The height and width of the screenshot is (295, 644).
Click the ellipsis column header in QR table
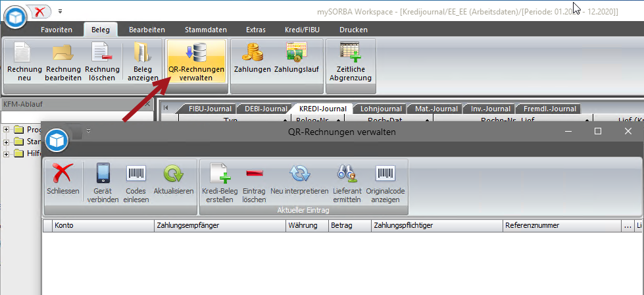pyautogui.click(x=628, y=226)
